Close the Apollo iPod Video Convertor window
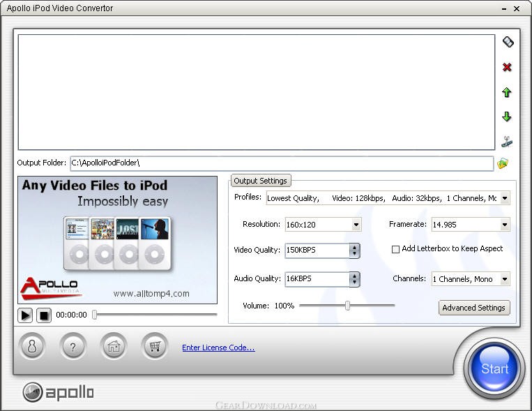Viewport: 532px width, 411px height. coord(517,9)
